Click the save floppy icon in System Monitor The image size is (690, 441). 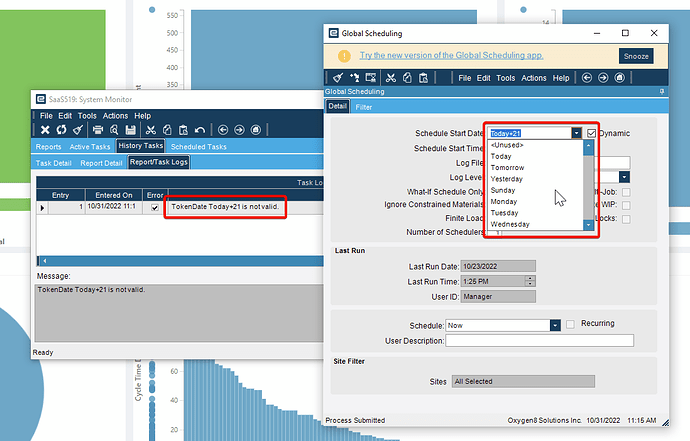[x=130, y=130]
